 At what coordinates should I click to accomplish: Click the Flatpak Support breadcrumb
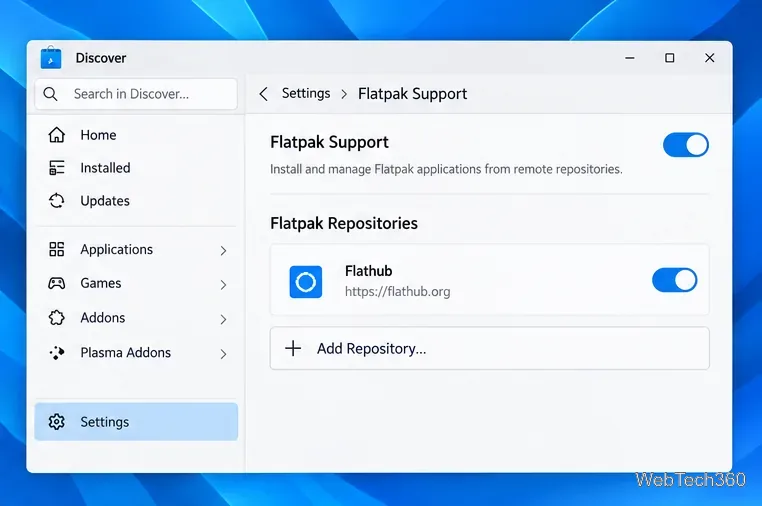click(413, 93)
